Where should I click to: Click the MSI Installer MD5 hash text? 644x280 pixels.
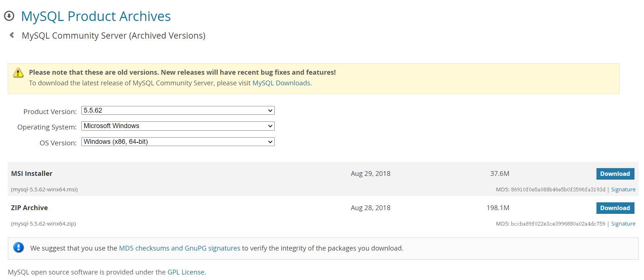pos(558,189)
